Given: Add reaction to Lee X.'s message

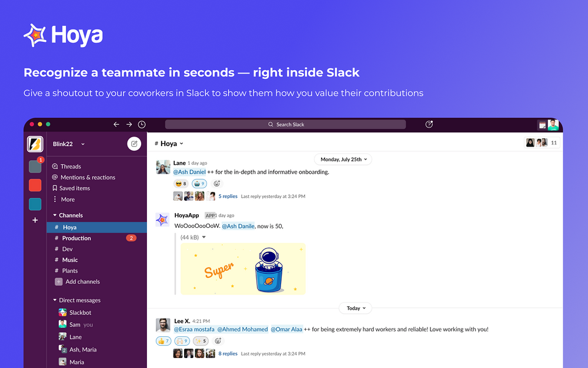Looking at the screenshot, I should pos(218,341).
